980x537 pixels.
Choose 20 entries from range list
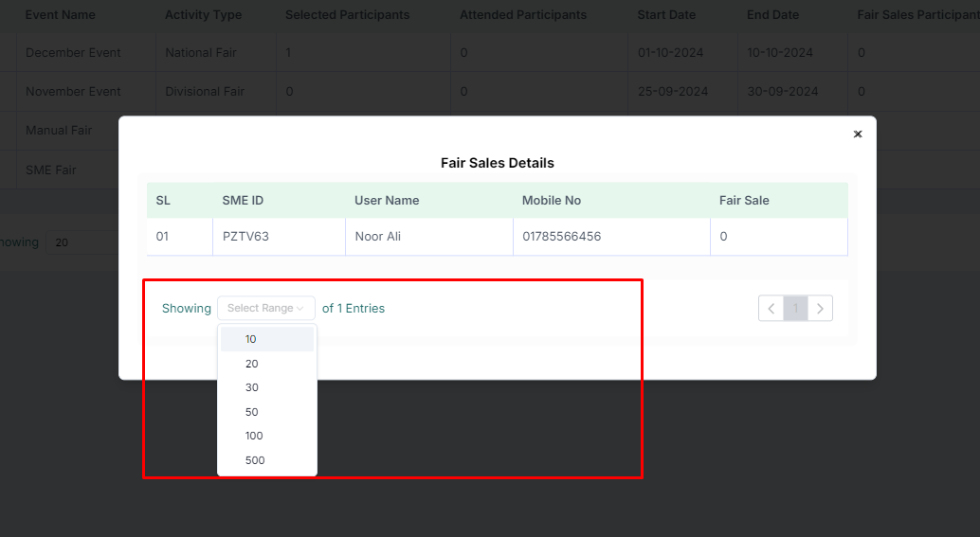coord(267,364)
